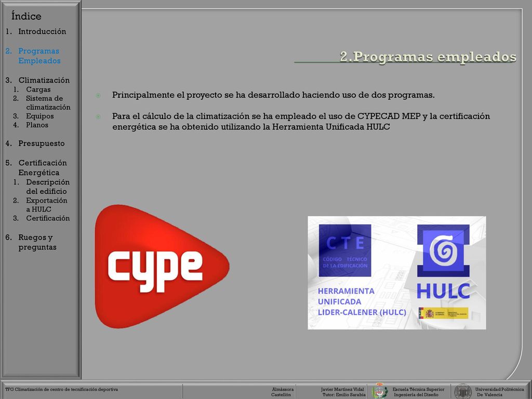This screenshot has width=532, height=399.
Task: Click footer text Almàssora Castellón
Action: [x=282, y=392]
